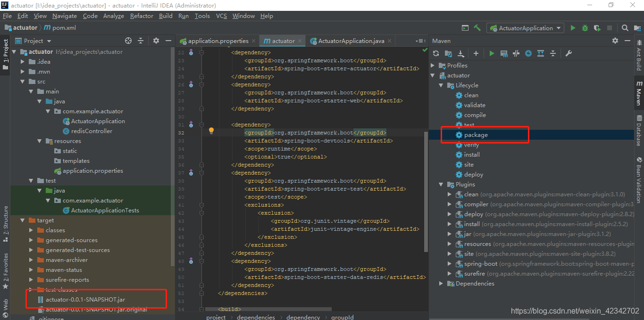
Task: Select actuator-0.0.1-SNAPSHOT.jar in target
Action: 85,300
